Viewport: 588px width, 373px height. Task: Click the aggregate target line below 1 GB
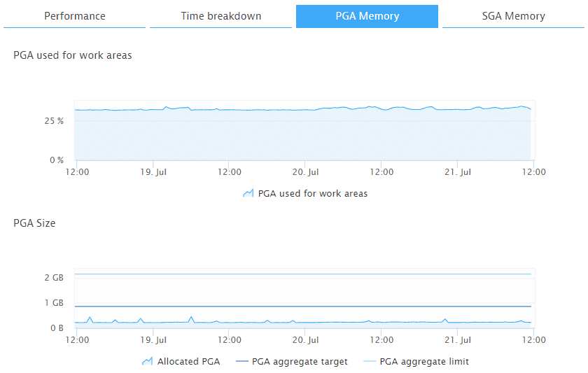(301, 307)
